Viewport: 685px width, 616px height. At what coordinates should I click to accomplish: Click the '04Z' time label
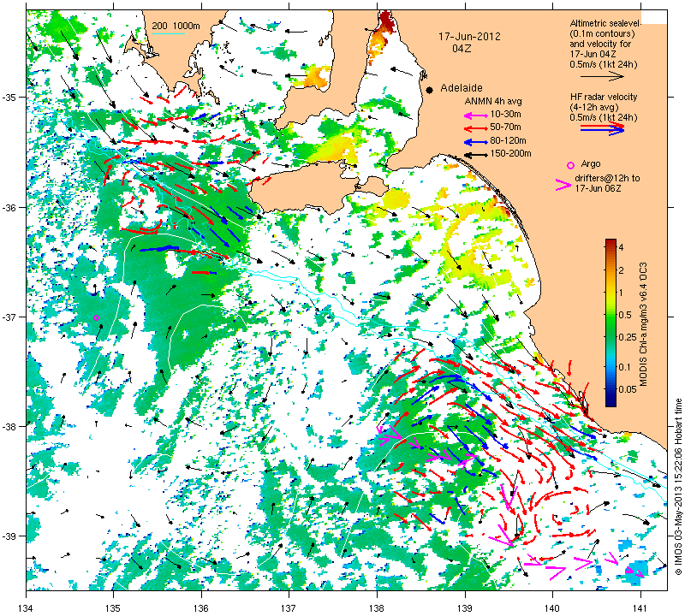(x=462, y=49)
